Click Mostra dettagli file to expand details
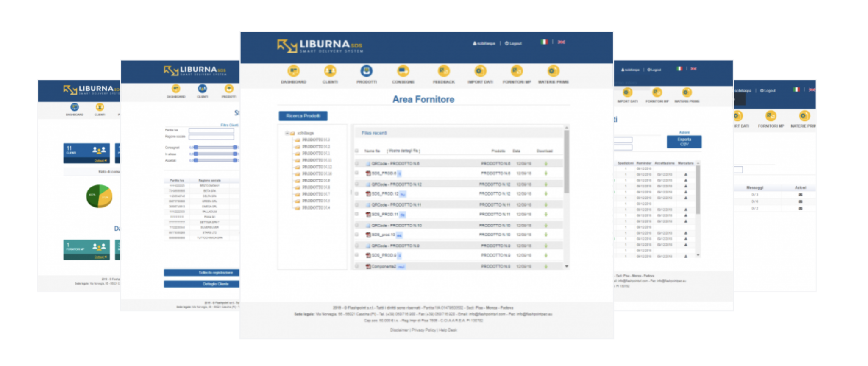 pos(403,151)
